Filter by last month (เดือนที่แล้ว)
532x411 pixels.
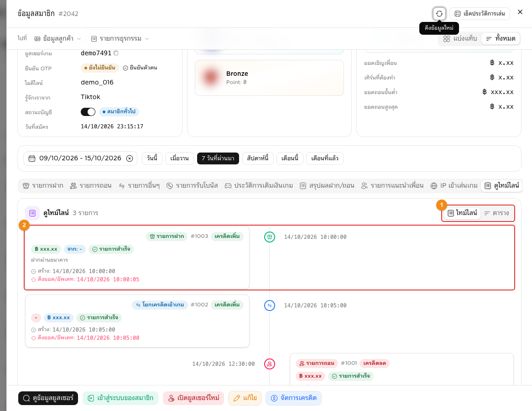pyautogui.click(x=325, y=158)
